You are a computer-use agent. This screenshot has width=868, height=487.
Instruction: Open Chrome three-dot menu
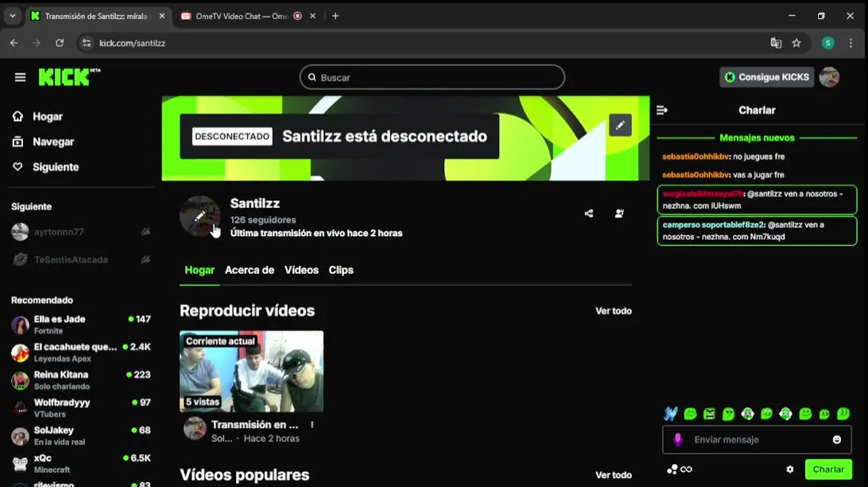pos(850,43)
